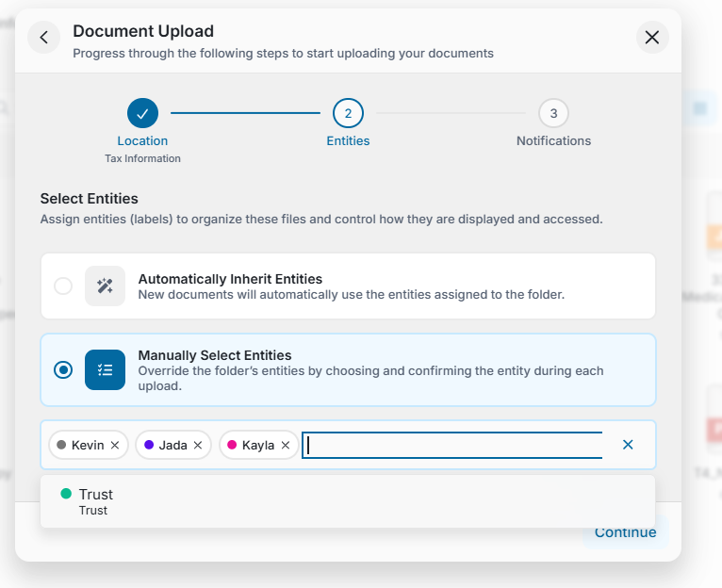Click the Manually Select Entities title
The height and width of the screenshot is (588, 722).
pyautogui.click(x=215, y=355)
